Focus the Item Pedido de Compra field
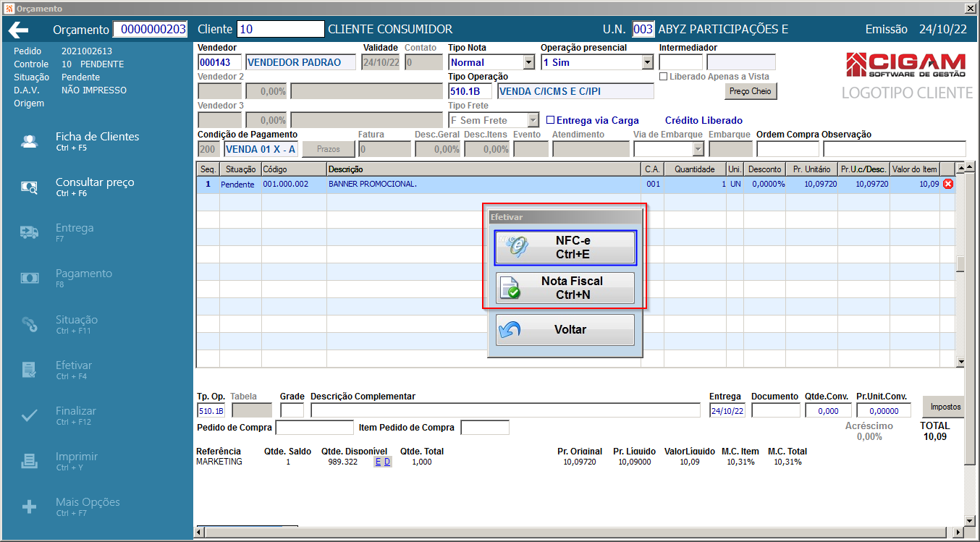Image resolution: width=980 pixels, height=542 pixels. [x=485, y=428]
